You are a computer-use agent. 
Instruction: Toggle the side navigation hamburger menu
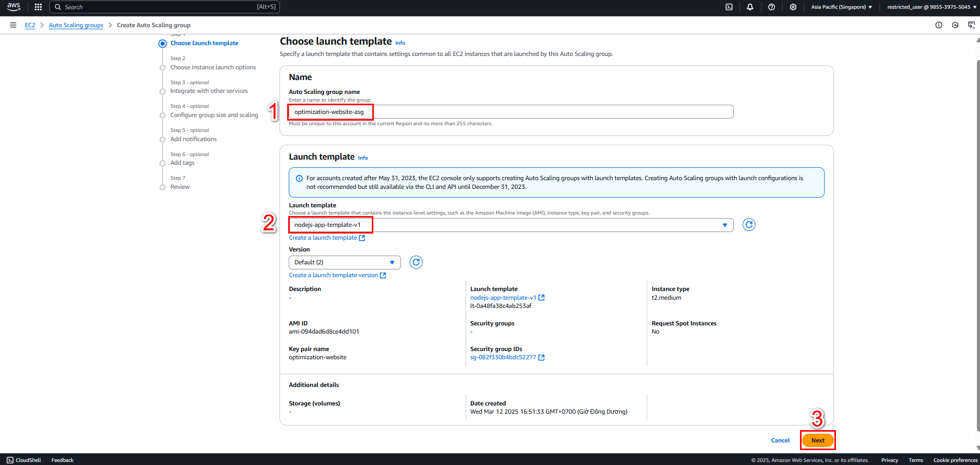tap(13, 25)
